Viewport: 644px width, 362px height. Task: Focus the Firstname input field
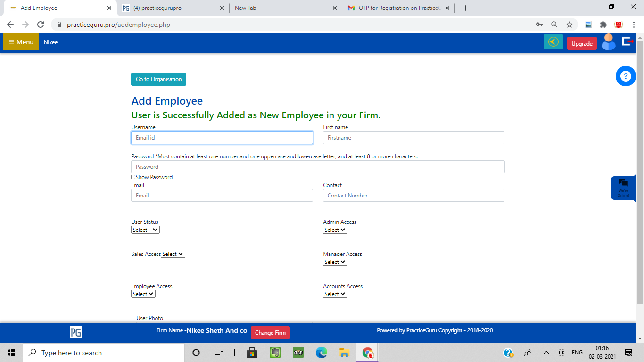[x=413, y=138]
